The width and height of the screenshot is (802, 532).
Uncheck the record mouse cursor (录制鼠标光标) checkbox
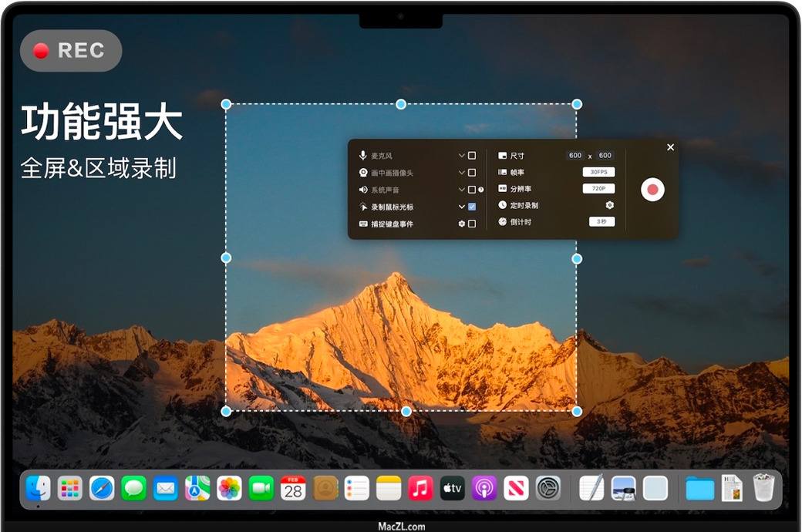coord(472,207)
